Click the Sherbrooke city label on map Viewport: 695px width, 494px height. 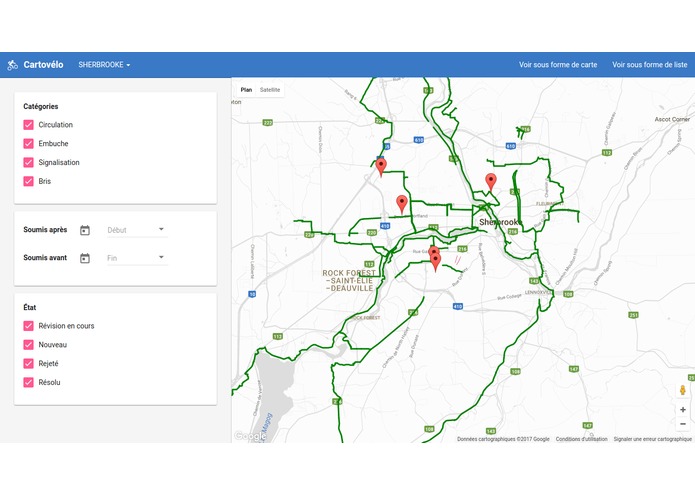click(500, 222)
